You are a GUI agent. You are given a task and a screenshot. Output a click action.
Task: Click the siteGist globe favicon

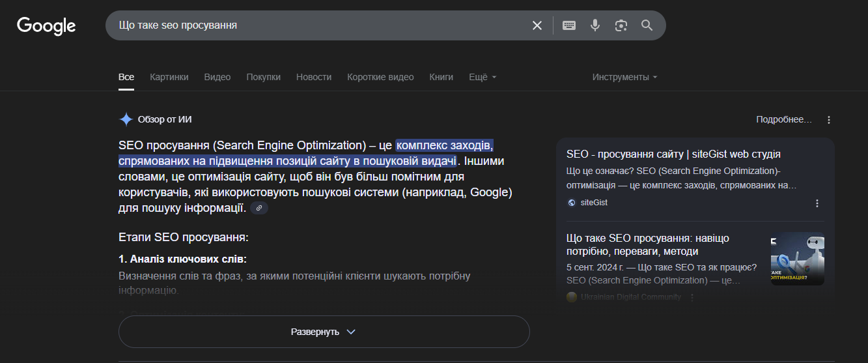pos(572,203)
